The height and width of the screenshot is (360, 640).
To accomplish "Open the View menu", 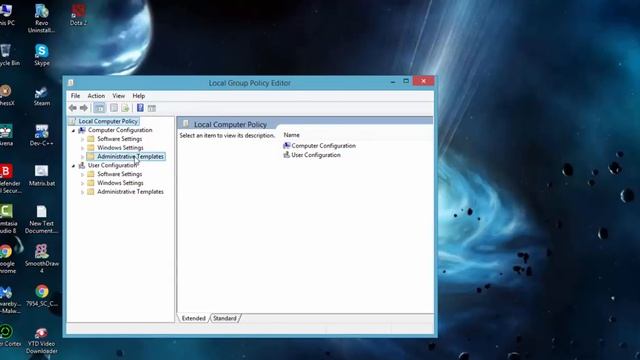I will [x=119, y=96].
